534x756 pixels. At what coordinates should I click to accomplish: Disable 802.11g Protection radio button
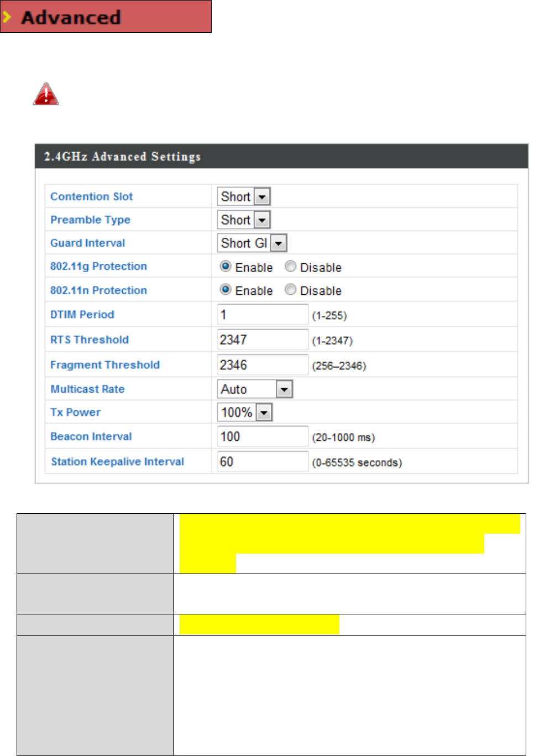290,266
